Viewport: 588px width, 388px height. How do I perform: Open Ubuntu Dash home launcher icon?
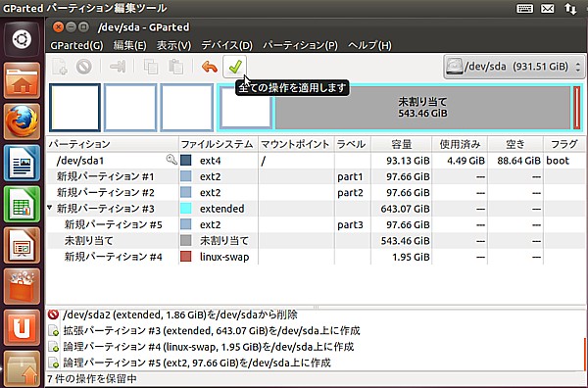pos(22,39)
